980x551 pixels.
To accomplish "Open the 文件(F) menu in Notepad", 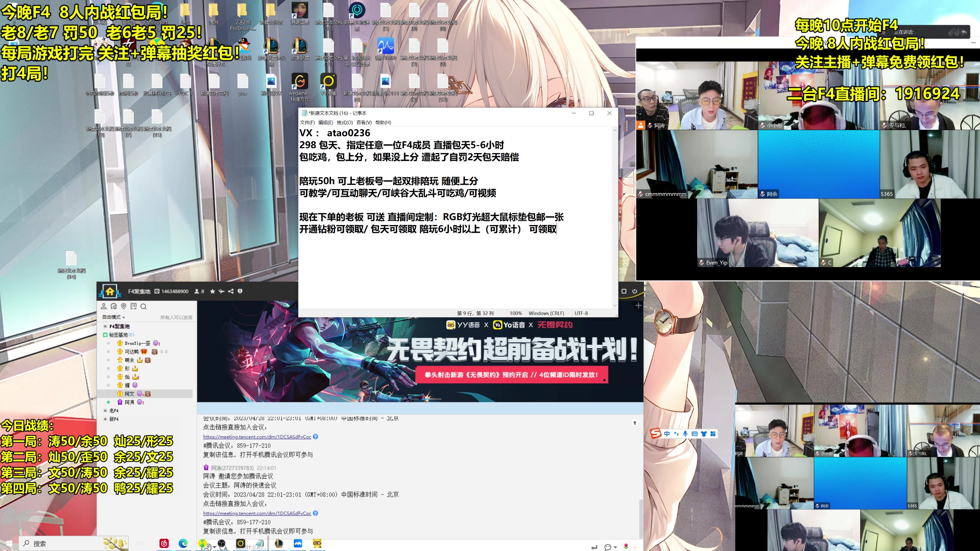I will (307, 122).
